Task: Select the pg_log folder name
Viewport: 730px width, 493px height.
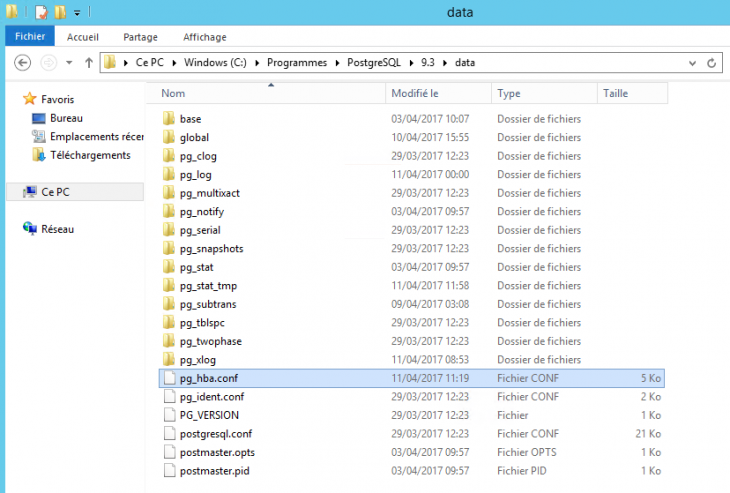Action: [196, 175]
